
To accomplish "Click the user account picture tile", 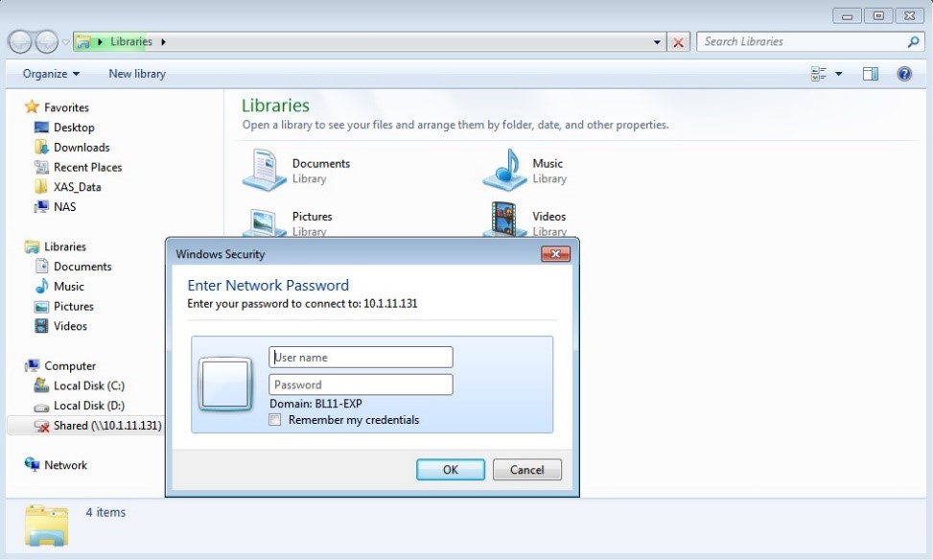I will [225, 385].
